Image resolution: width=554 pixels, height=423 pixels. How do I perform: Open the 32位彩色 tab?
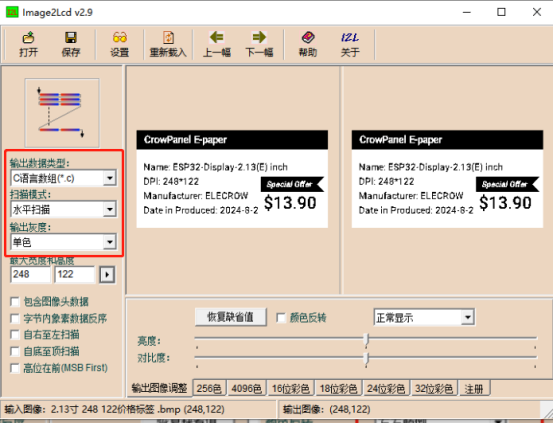click(x=434, y=388)
